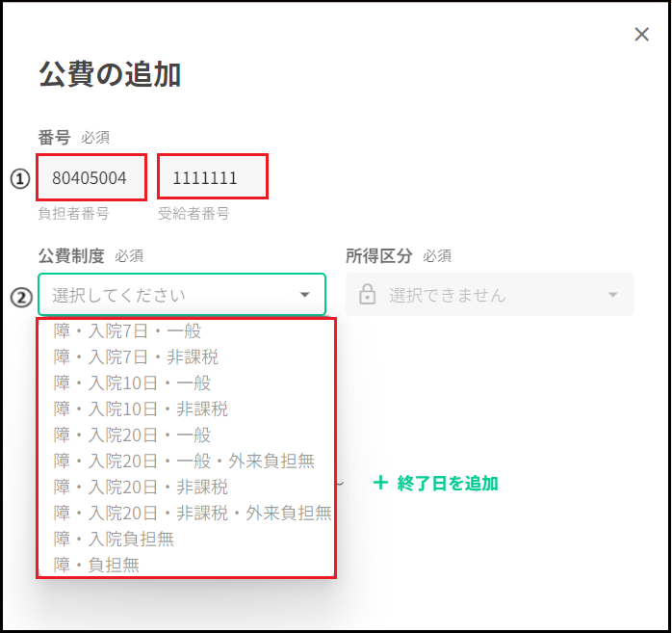Open the 公費制度 dropdown
The width and height of the screenshot is (672, 633).
tap(182, 294)
